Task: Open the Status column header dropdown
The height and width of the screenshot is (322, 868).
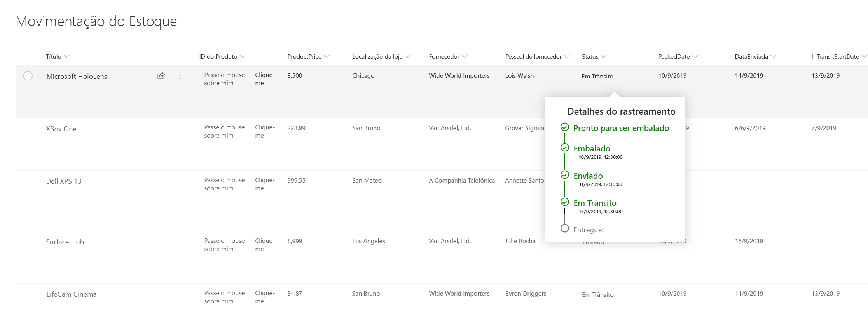Action: pyautogui.click(x=594, y=57)
